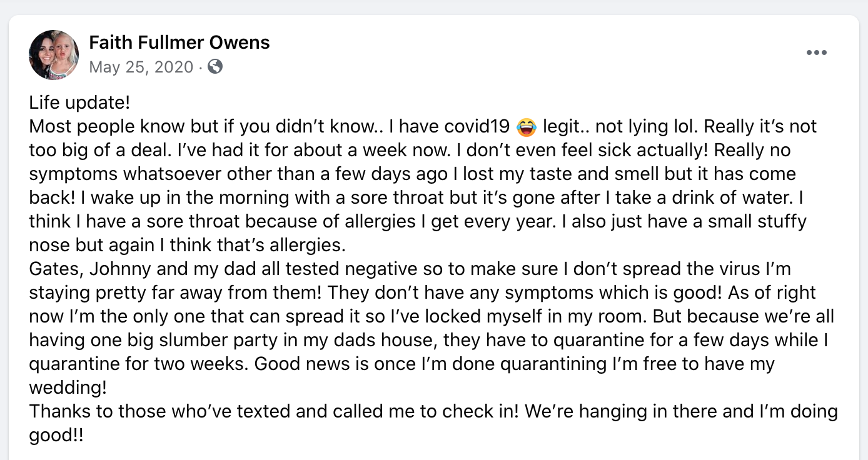Click the public audience globe icon
This screenshot has height=460, width=868.
point(214,66)
